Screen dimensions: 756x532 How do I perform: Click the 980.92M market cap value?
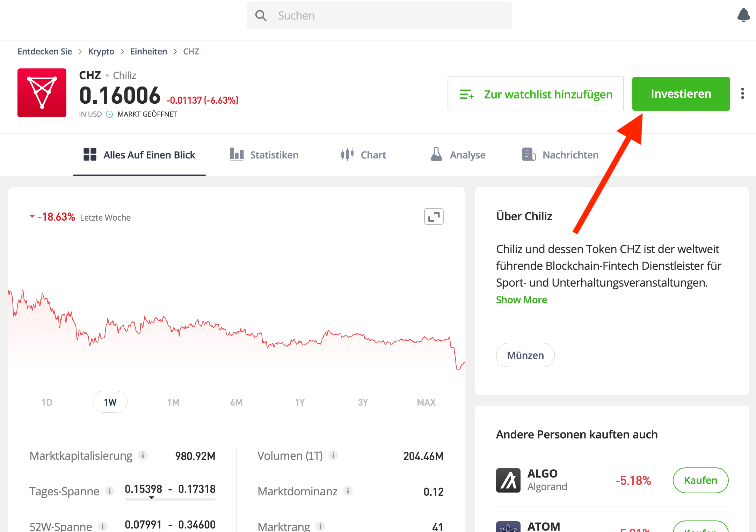(195, 456)
